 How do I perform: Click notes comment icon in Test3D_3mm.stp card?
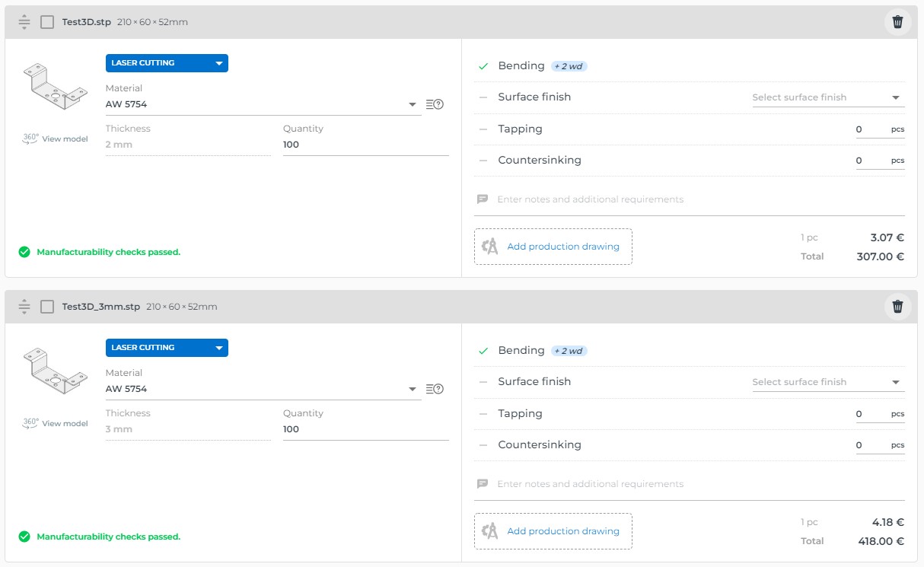[482, 484]
